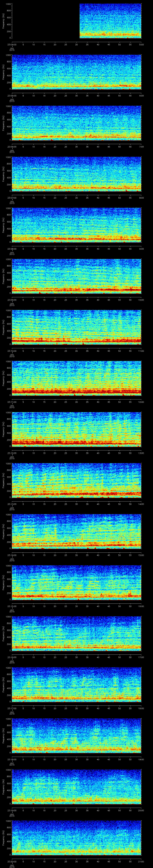Screen dimensions: 153x868
Task: Click the 23:04:00 start time label
Action: 12,44
